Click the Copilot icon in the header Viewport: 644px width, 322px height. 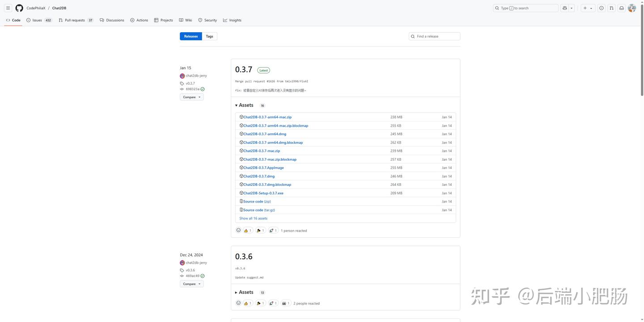(564, 8)
